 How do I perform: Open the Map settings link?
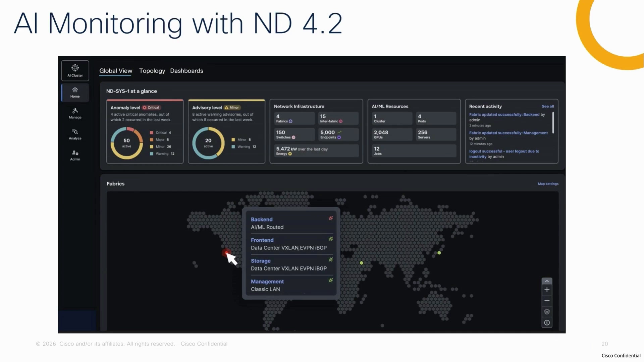click(548, 184)
